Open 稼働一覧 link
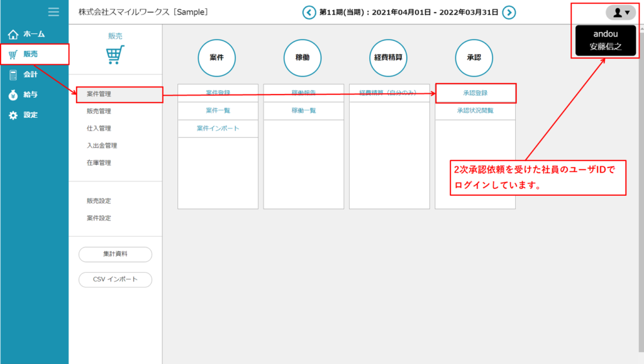Viewport: 644px width, 364px height. pos(304,111)
